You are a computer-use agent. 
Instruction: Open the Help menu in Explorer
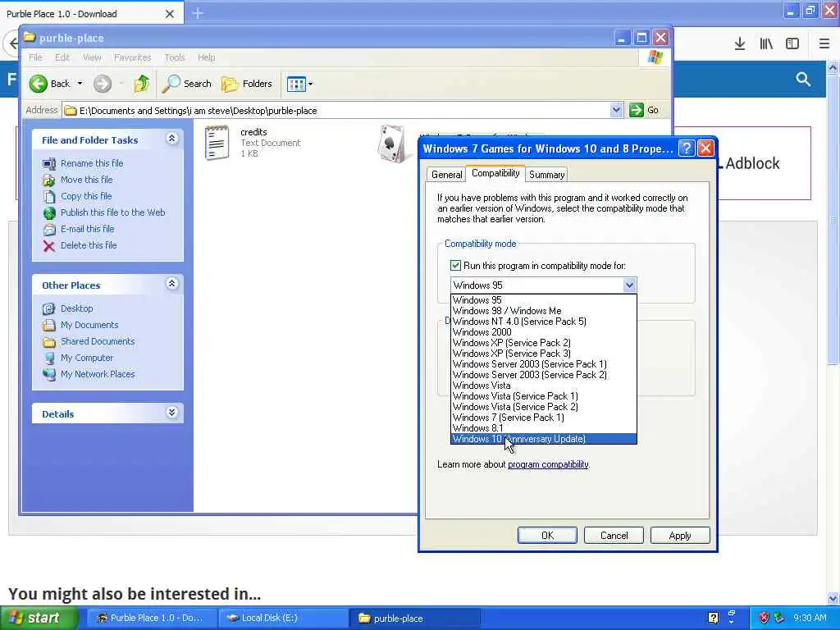pyautogui.click(x=206, y=57)
